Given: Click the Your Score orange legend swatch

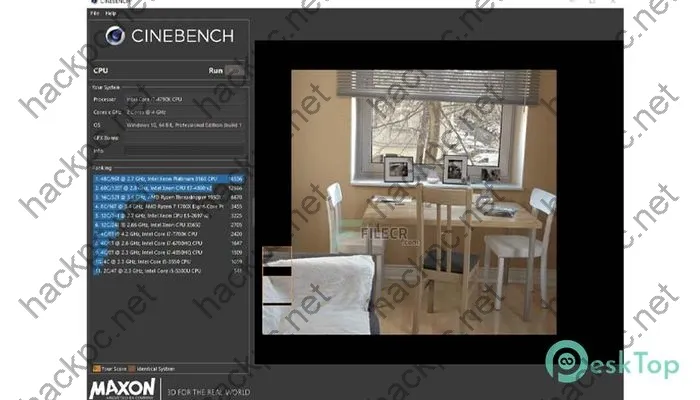Looking at the screenshot, I should [96, 369].
